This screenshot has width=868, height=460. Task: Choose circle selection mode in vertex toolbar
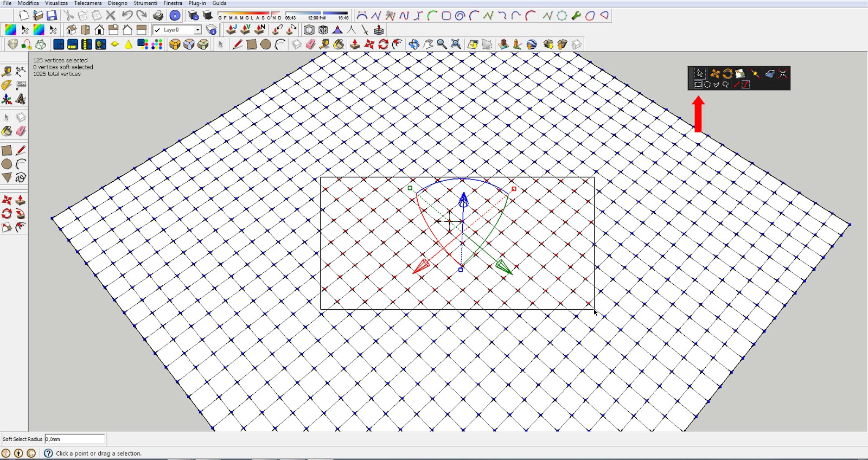click(x=707, y=85)
